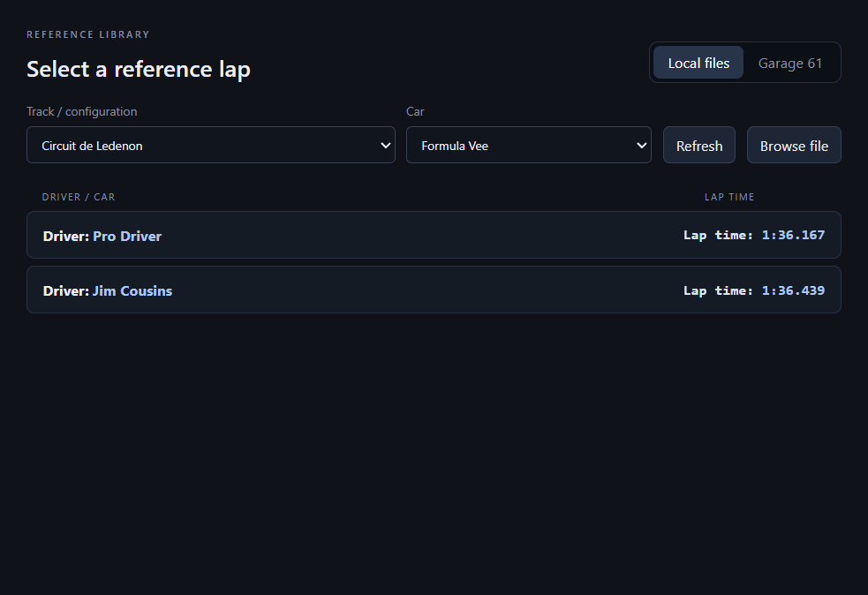Image resolution: width=868 pixels, height=595 pixels.
Task: Switch to the Garage 61 tab
Action: 790,63
